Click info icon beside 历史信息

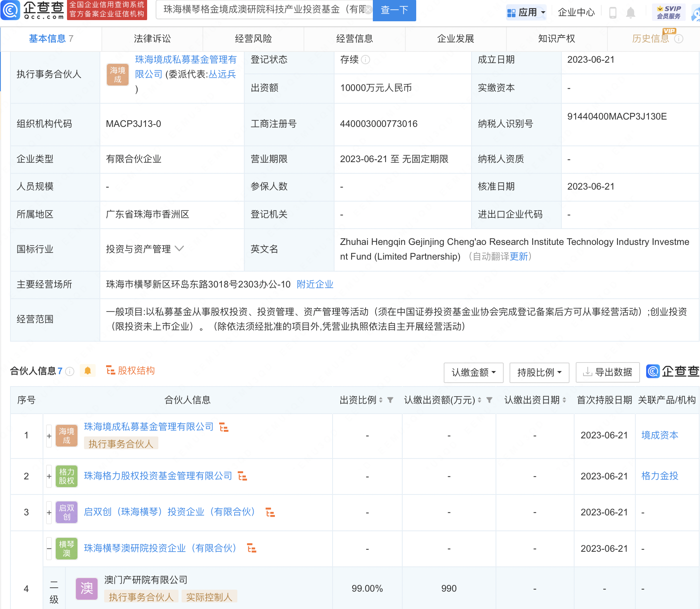[679, 39]
